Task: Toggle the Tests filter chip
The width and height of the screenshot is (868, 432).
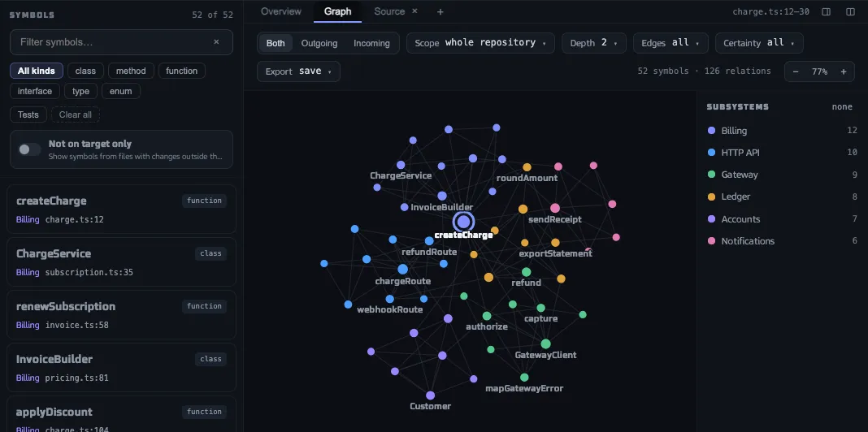Action: pyautogui.click(x=28, y=114)
